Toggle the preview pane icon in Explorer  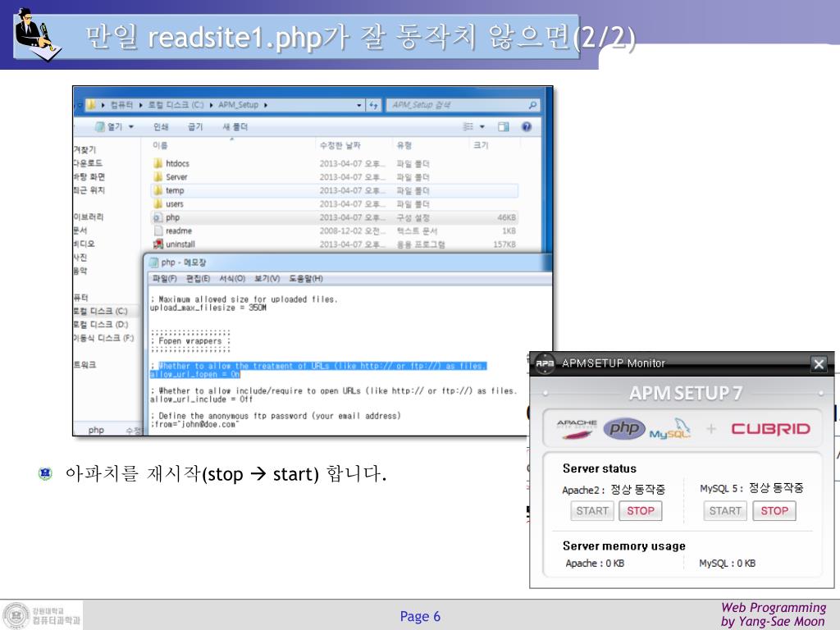504,127
